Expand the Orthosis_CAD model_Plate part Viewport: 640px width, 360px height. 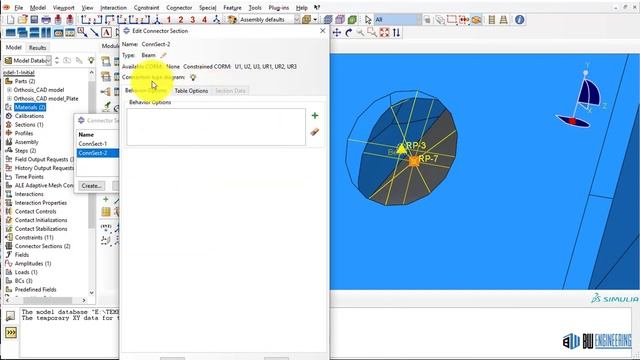(x=9, y=98)
